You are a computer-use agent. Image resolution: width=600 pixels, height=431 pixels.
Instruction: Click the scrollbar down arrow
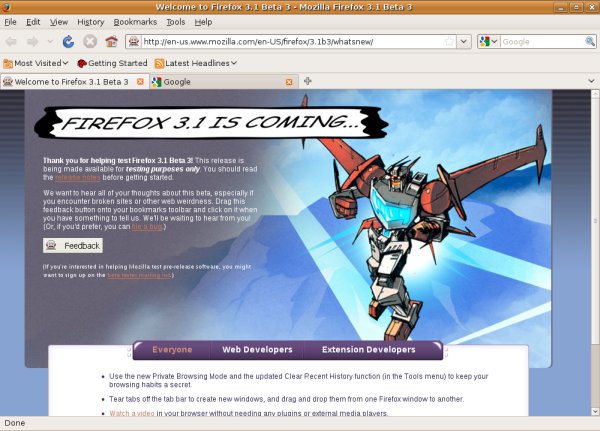click(595, 411)
